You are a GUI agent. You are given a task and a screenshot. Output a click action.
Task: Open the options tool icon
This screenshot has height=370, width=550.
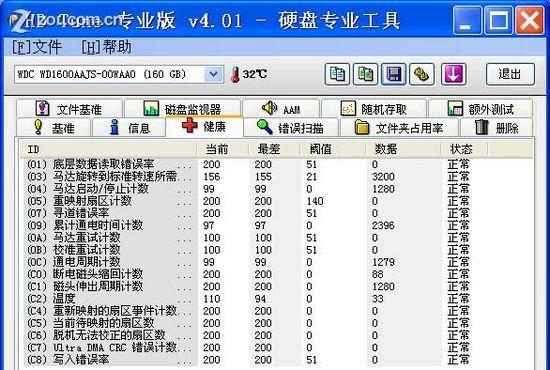tap(422, 74)
